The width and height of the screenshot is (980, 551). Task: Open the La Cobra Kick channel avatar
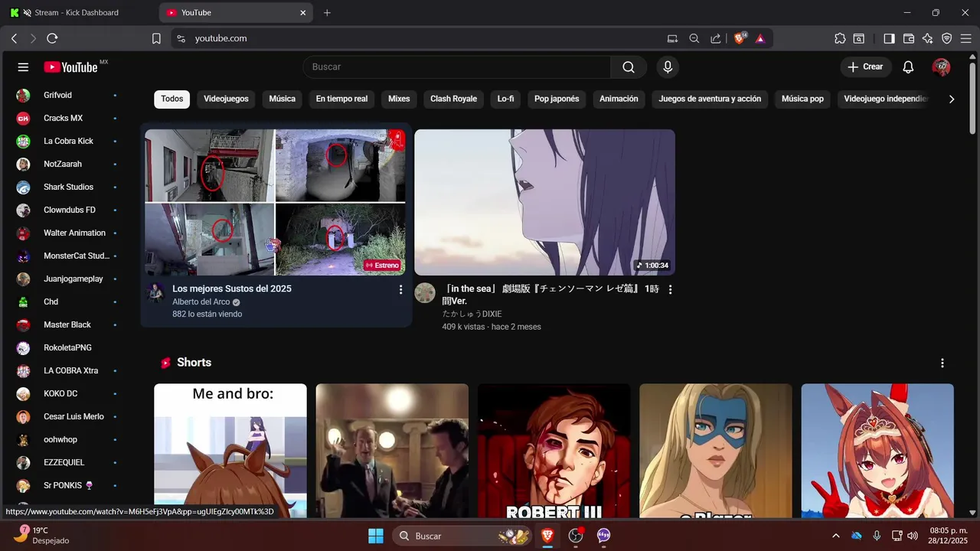[24, 142]
